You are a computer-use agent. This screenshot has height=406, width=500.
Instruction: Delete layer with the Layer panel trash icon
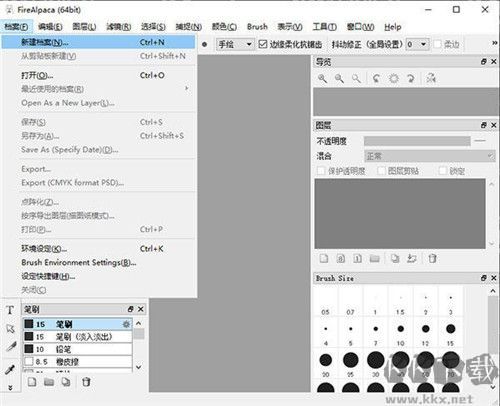click(x=432, y=259)
